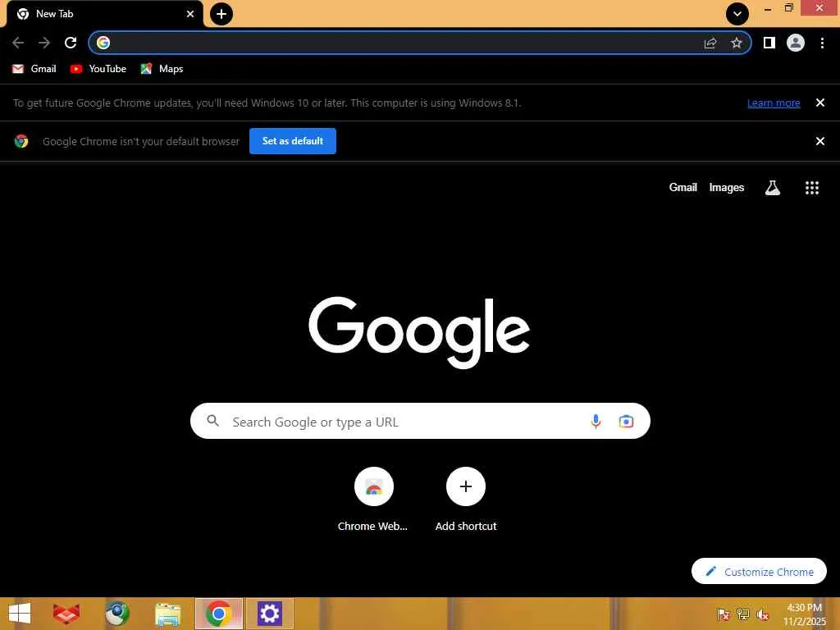Viewport: 840px width, 630px height.
Task: Click the Google logo
Action: (x=419, y=332)
